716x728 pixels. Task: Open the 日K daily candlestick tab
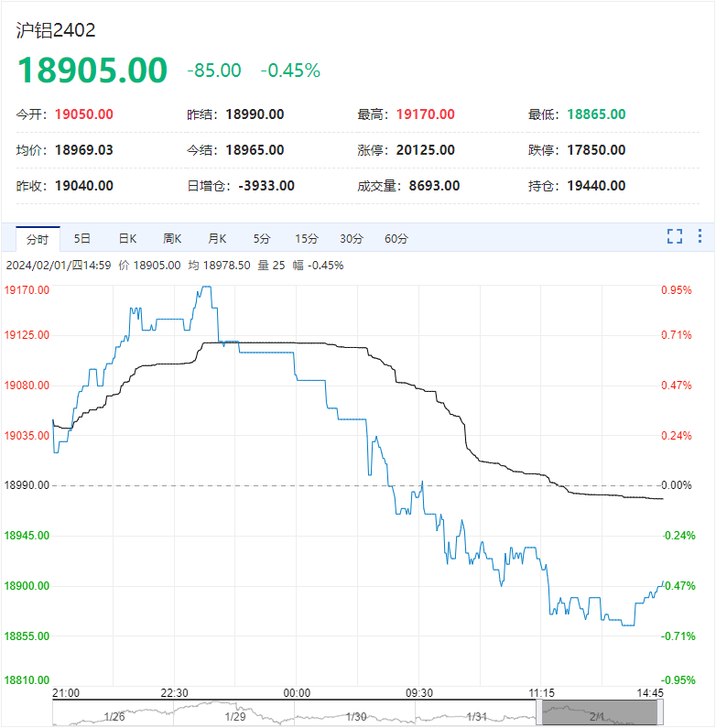(127, 239)
